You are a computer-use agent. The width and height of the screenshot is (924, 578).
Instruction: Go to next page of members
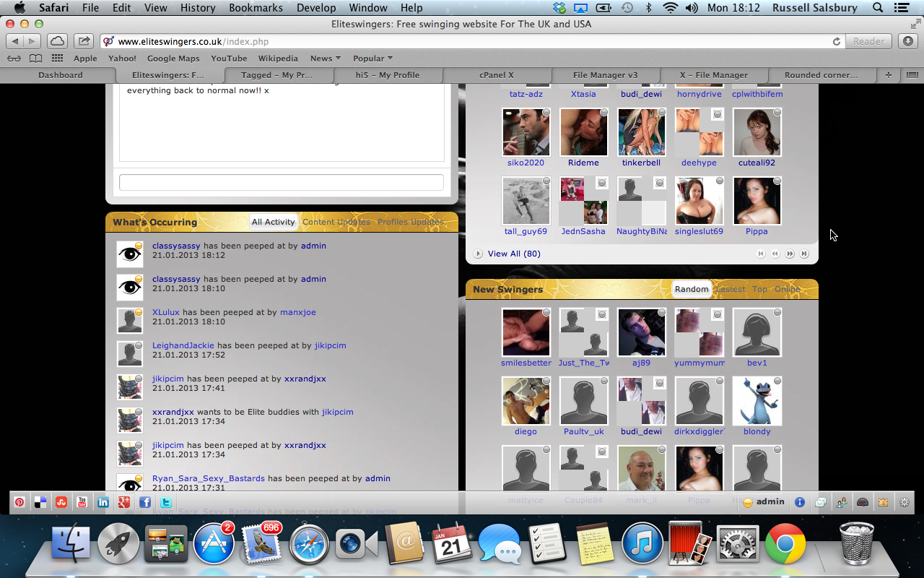[790, 254]
